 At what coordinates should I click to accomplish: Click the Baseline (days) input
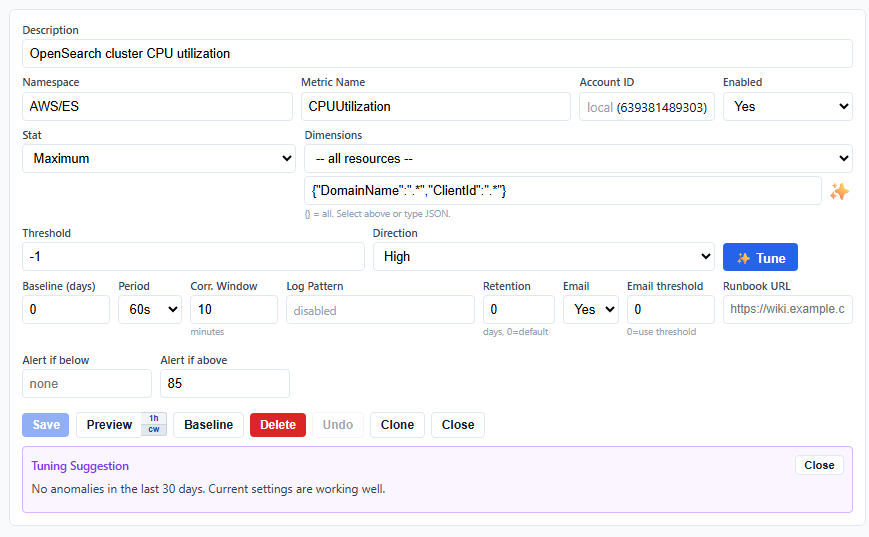pyautogui.click(x=66, y=309)
